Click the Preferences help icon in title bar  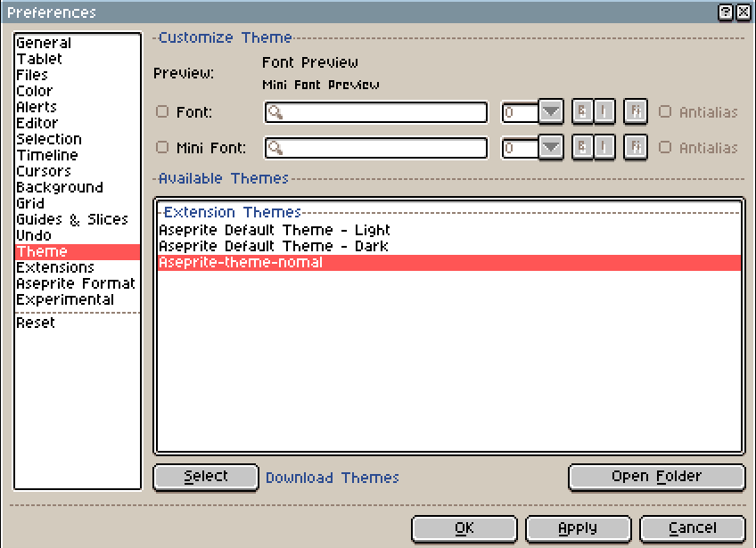pyautogui.click(x=726, y=12)
